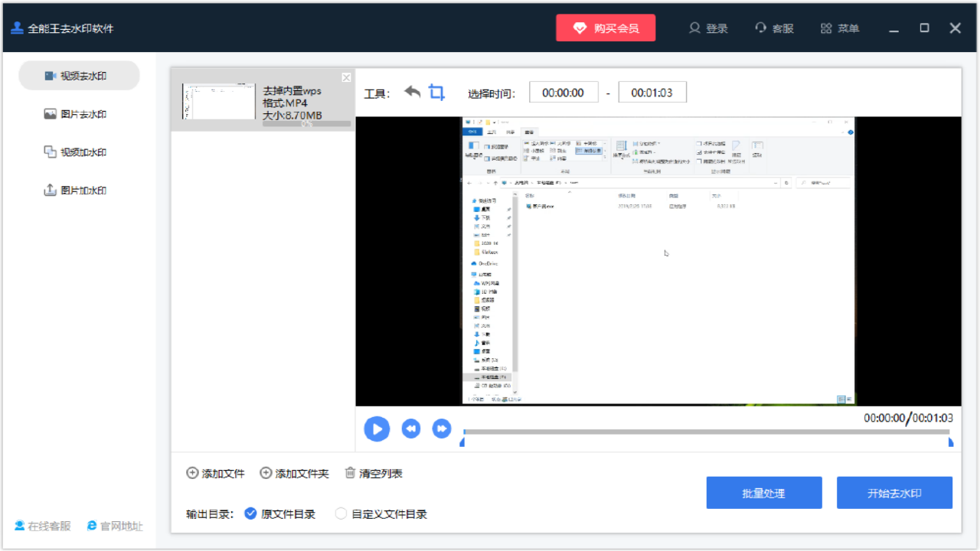Click the 添加文件 add file icon

[x=193, y=473]
